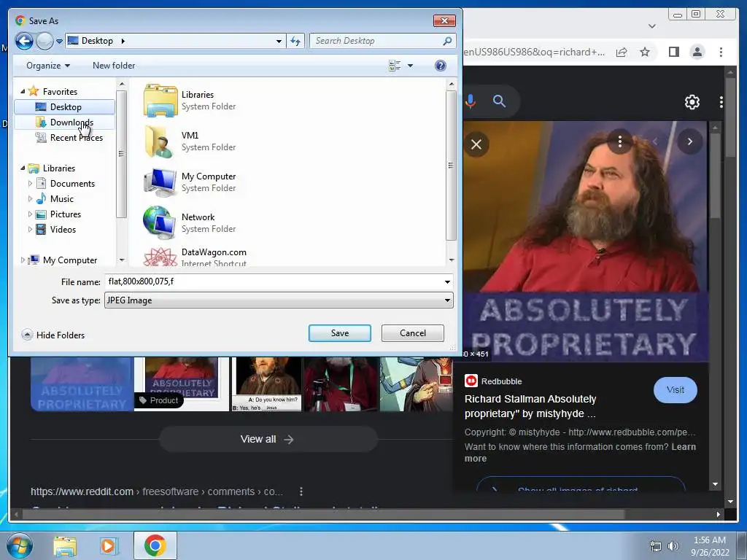This screenshot has height=560, width=747.
Task: Select Videos library in tree
Action: pos(56,229)
